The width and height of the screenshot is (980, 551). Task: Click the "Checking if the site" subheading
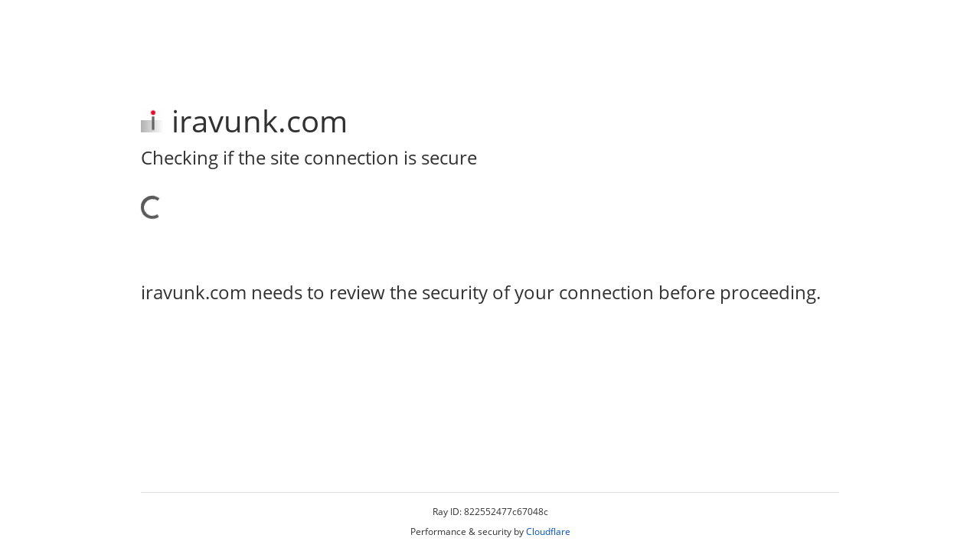click(309, 158)
